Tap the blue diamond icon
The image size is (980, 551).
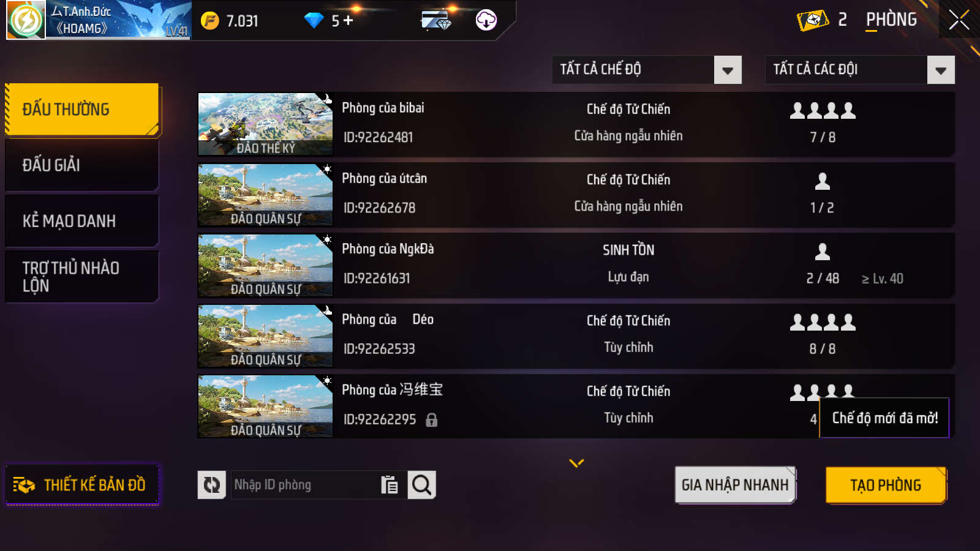[314, 21]
